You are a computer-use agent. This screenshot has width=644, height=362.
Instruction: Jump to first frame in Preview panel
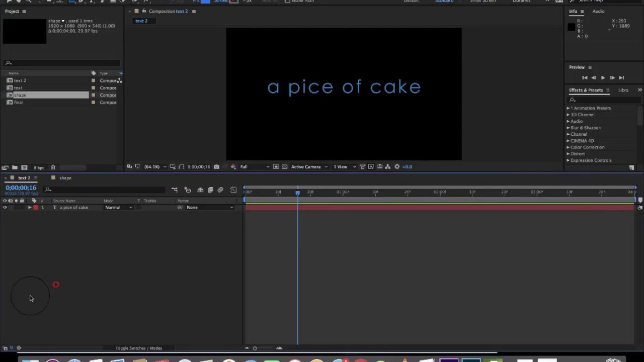tap(585, 77)
